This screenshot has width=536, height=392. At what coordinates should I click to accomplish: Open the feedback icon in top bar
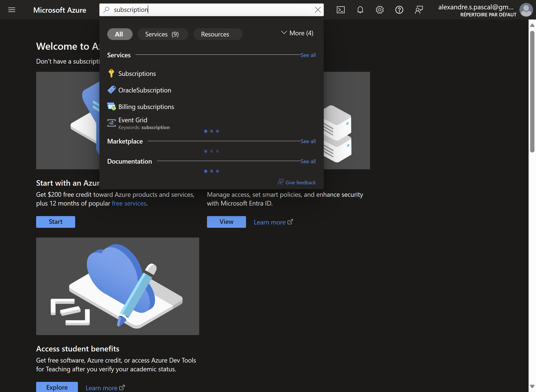419,10
